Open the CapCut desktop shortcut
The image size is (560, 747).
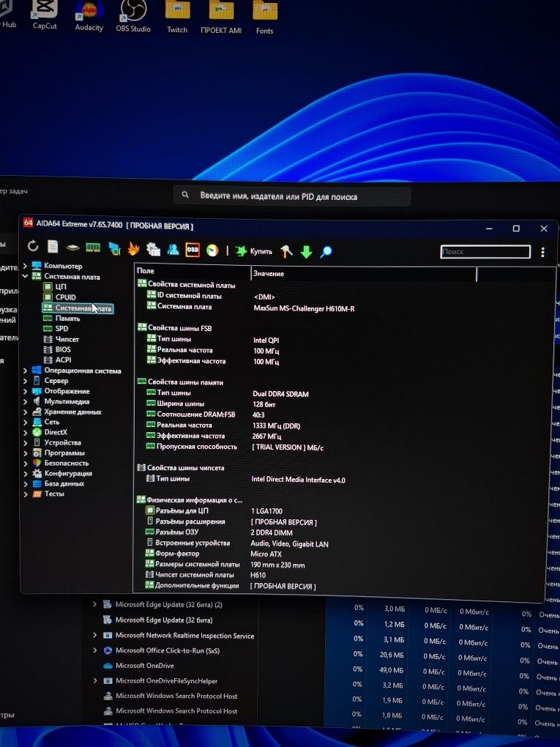point(45,15)
